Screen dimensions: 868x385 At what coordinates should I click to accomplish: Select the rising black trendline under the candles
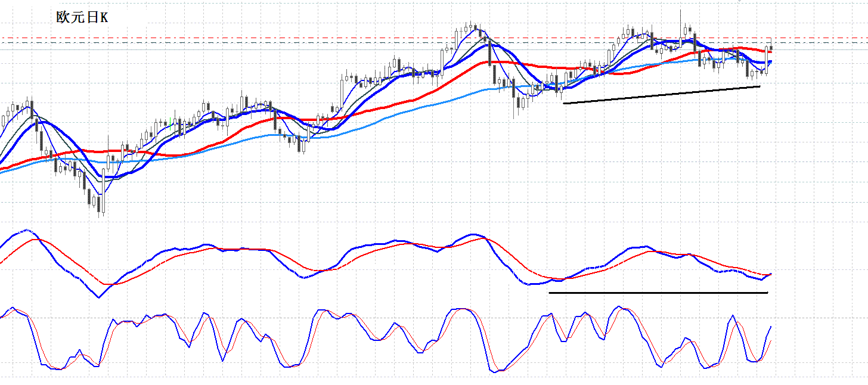pos(662,95)
